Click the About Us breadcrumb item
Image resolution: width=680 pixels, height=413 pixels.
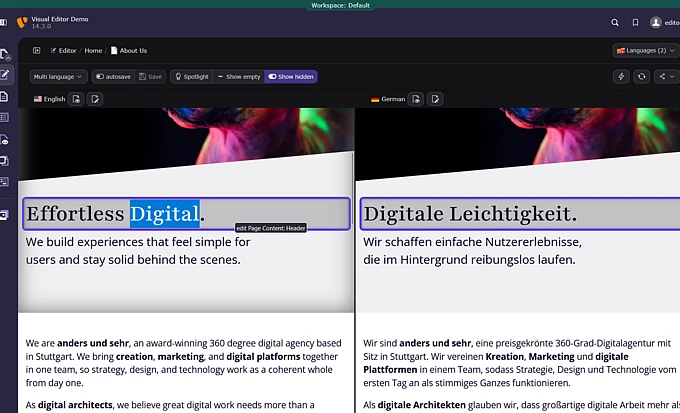pos(133,51)
